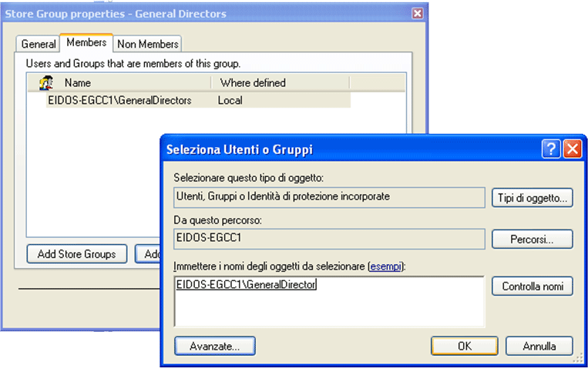Click the Percorsi button
Image resolution: width=588 pixels, height=368 pixels.
532,239
